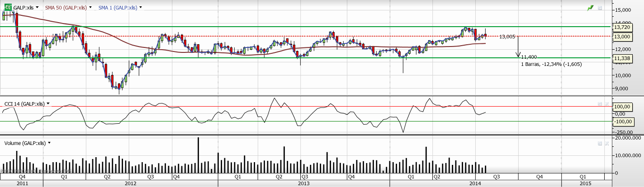Viewport: 644px width, 187px height.
Task: Click the green arrow icon at chart top-right
Action: [590, 8]
